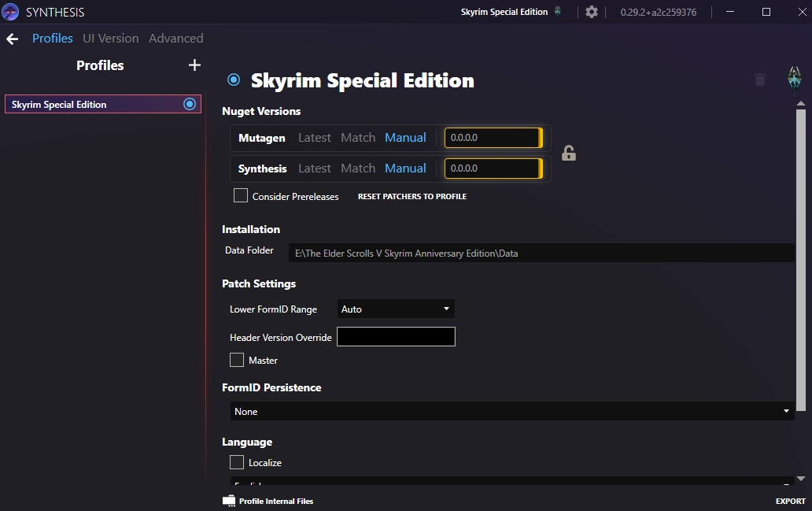Delete profile using the trash icon
The height and width of the screenshot is (511, 812).
760,80
